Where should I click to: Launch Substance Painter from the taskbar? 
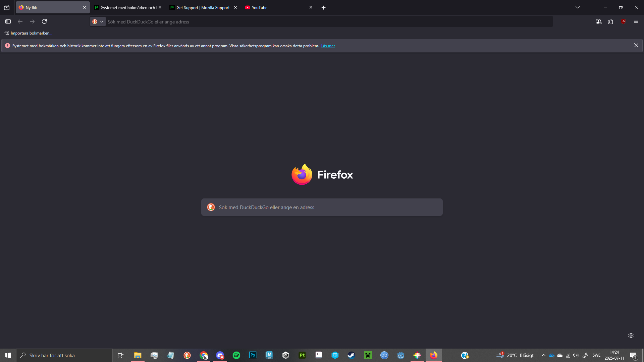pos(302,355)
